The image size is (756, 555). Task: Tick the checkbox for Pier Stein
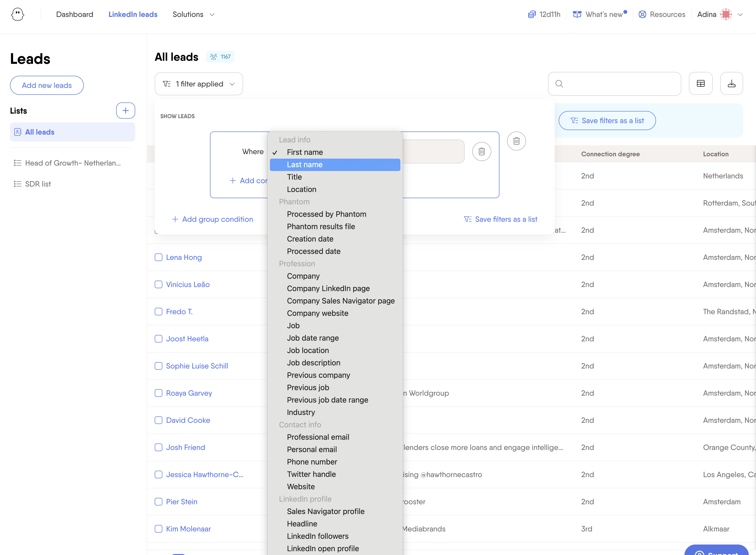[x=159, y=502]
